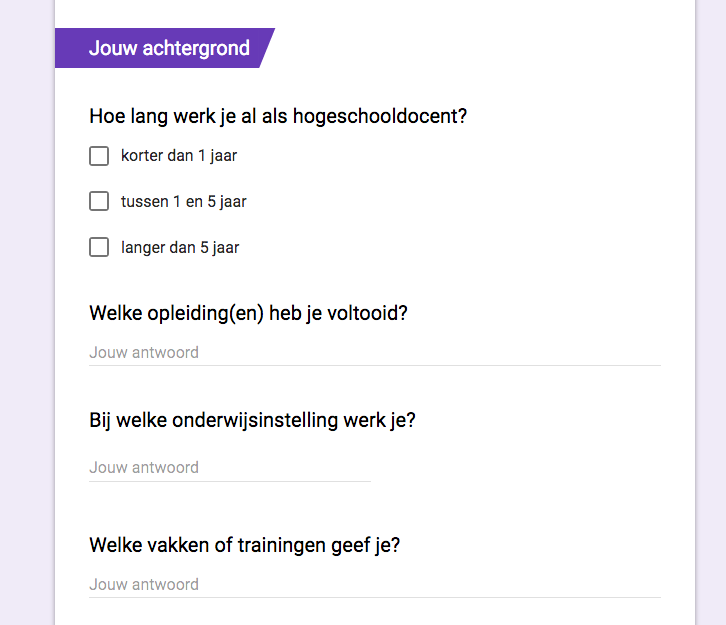Click the underline of the vakken answer field
The image size is (726, 625).
tap(375, 597)
